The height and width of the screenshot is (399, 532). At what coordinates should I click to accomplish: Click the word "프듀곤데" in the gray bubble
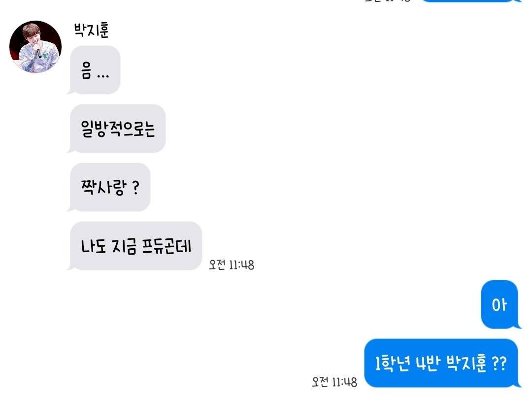click(x=166, y=246)
